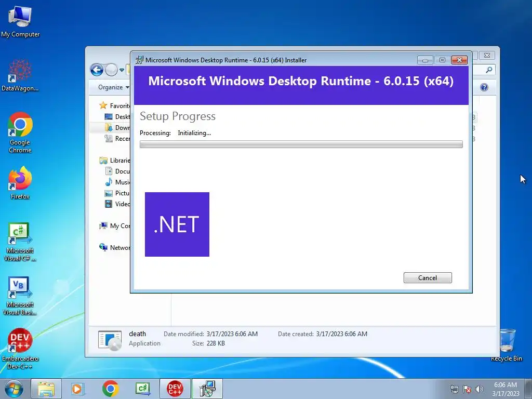The width and height of the screenshot is (532, 399).
Task: Close the Runtime installer window
Action: pyautogui.click(x=459, y=60)
